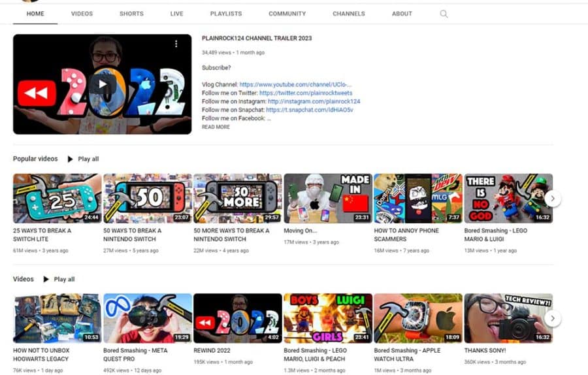Switch to the SHORTS tab
This screenshot has width=588, height=375.
(131, 14)
